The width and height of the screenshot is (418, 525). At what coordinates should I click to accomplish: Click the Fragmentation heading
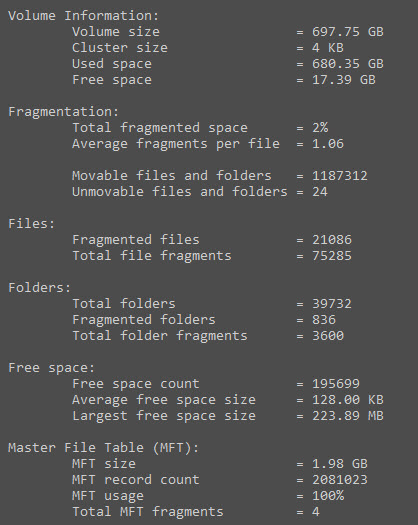tap(64, 112)
